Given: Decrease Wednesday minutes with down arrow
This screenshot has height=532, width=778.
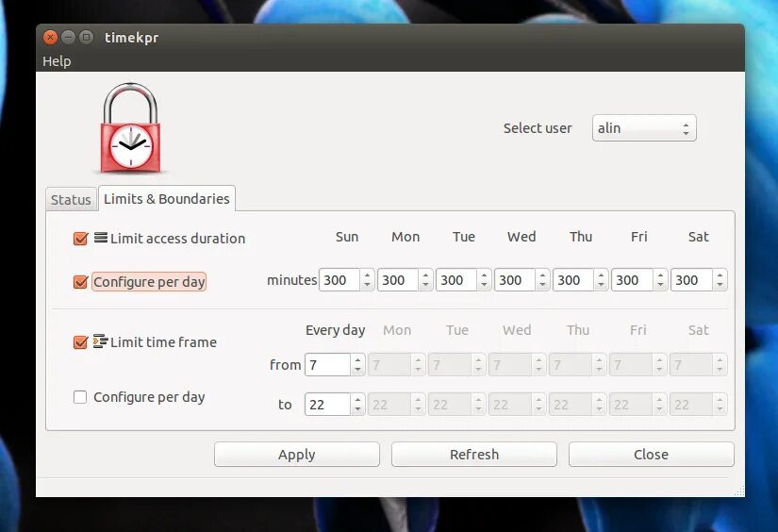Looking at the screenshot, I should [543, 286].
